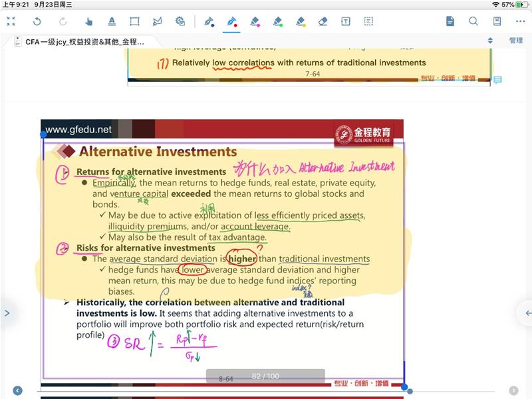Tap the circled word 'higher'
Screen dimensions: 532x399
pos(242,259)
